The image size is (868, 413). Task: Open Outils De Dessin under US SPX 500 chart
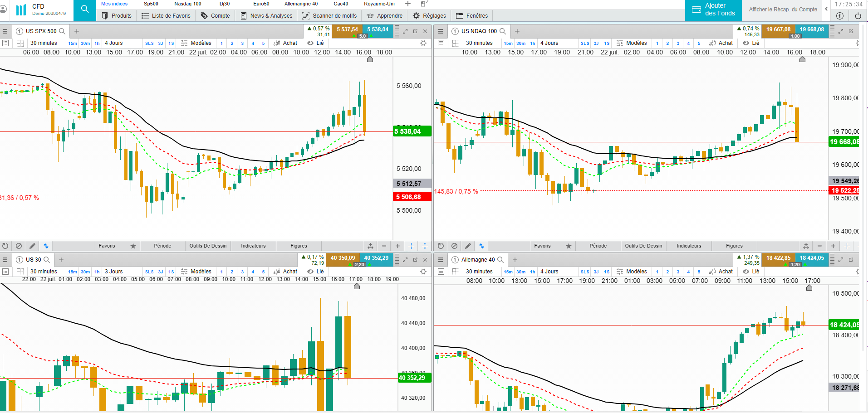pos(208,246)
